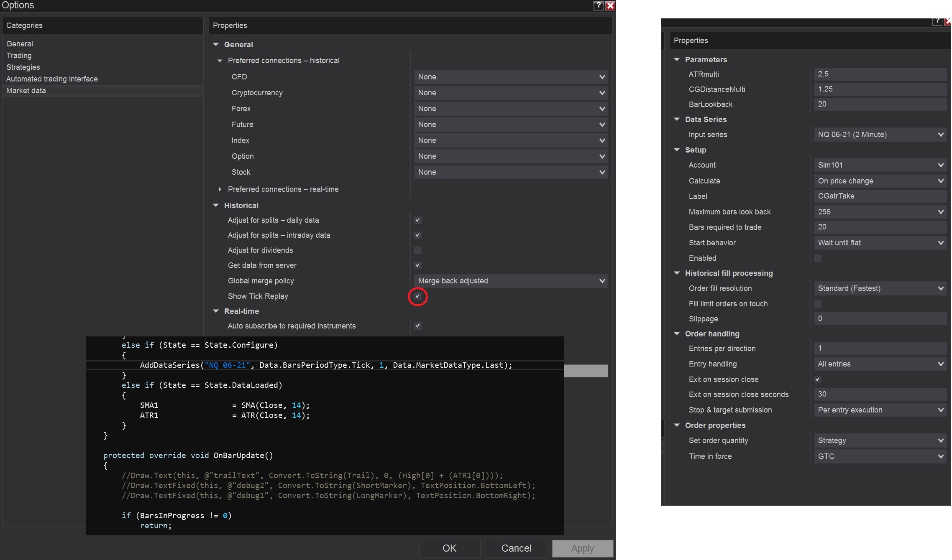
Task: Open Order fill resolution dropdown
Action: 880,288
